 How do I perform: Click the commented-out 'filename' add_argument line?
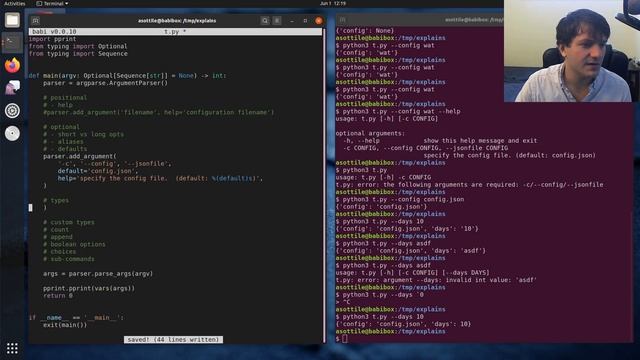[x=158, y=112]
